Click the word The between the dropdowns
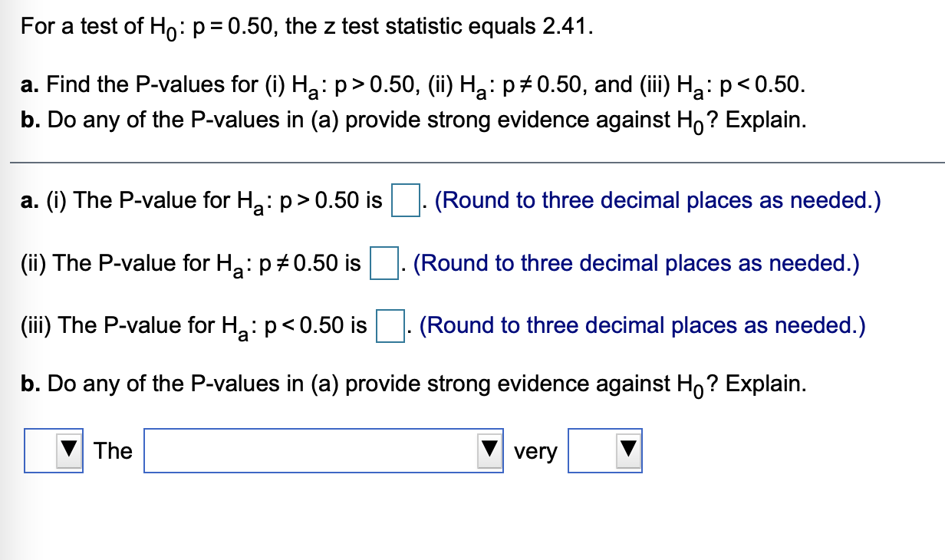The image size is (945, 560). (113, 451)
